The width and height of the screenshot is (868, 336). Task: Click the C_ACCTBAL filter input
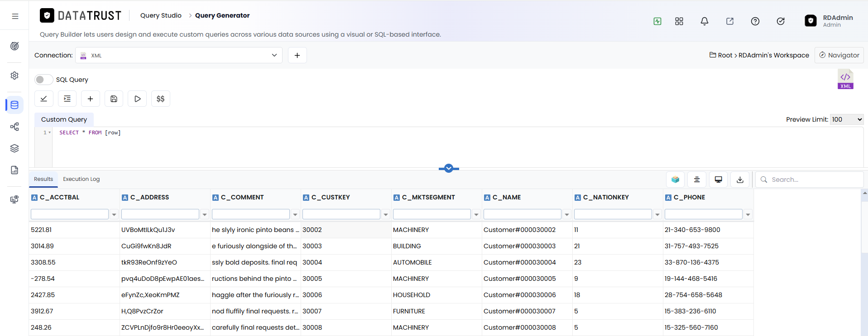point(70,214)
